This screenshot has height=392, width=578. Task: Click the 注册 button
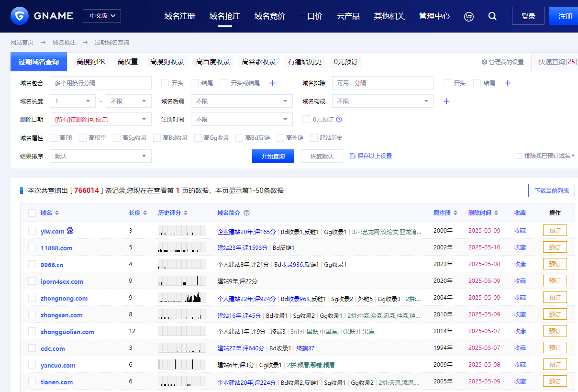(x=565, y=16)
